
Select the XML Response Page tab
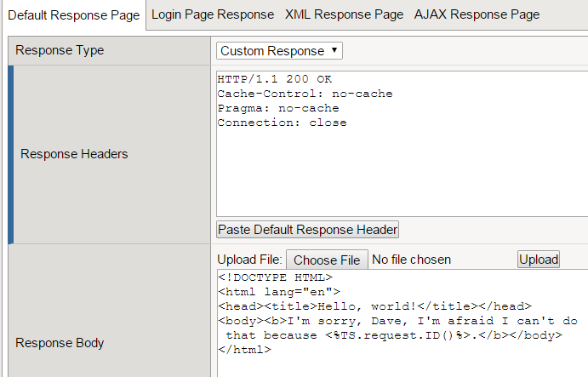point(344,14)
